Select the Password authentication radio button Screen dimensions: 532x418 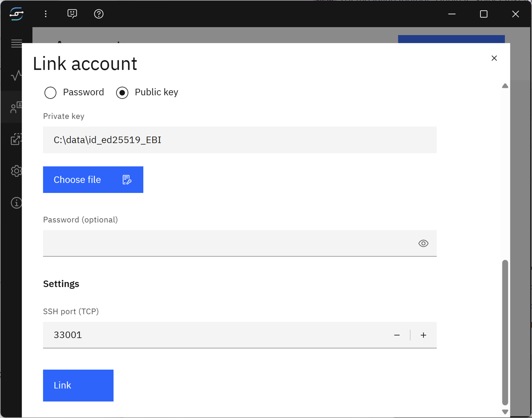pos(50,92)
